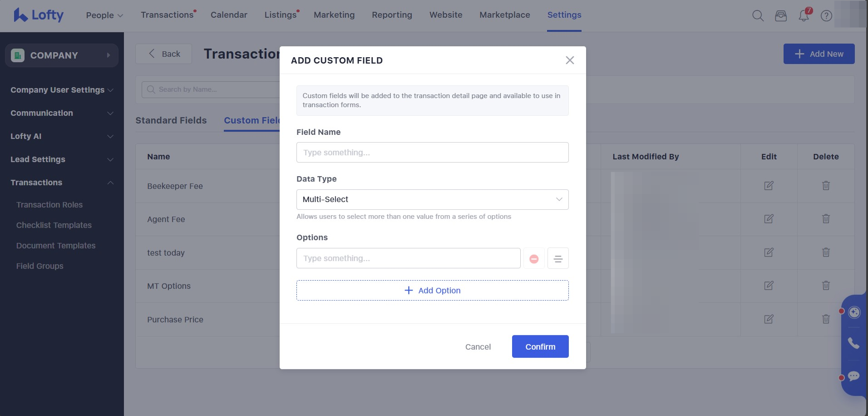The height and width of the screenshot is (416, 868).
Task: Remove the option with the red minus icon
Action: point(534,258)
